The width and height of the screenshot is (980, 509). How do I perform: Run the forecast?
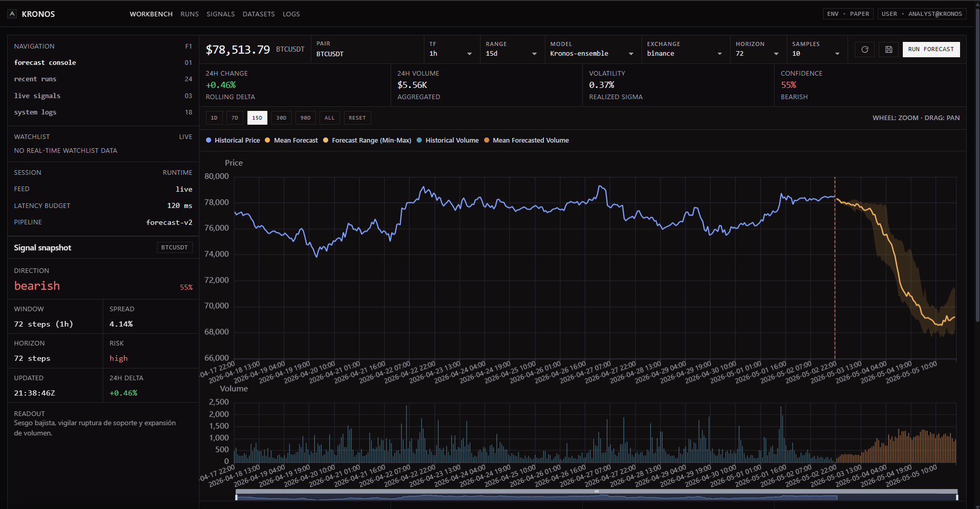(x=931, y=50)
